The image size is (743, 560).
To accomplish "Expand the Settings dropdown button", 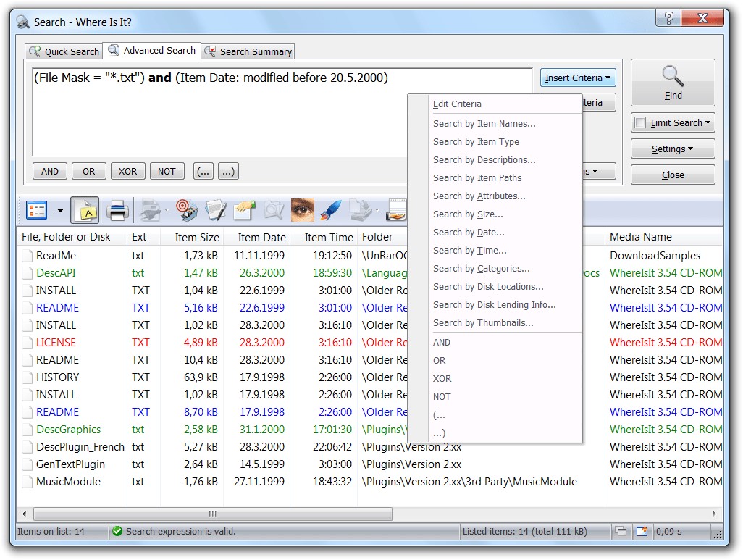I will point(672,149).
